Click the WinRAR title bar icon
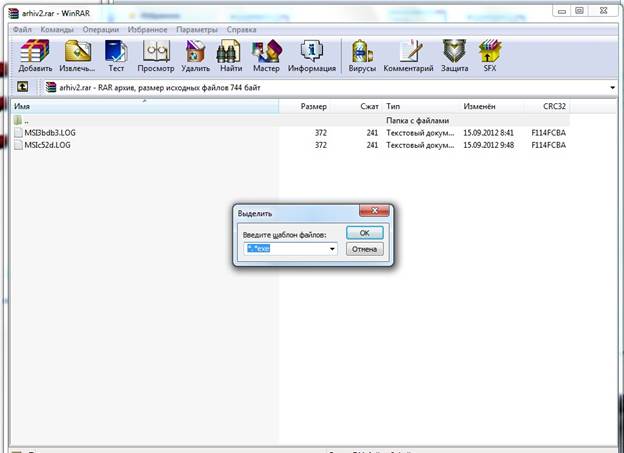The width and height of the screenshot is (624, 453). [14, 13]
